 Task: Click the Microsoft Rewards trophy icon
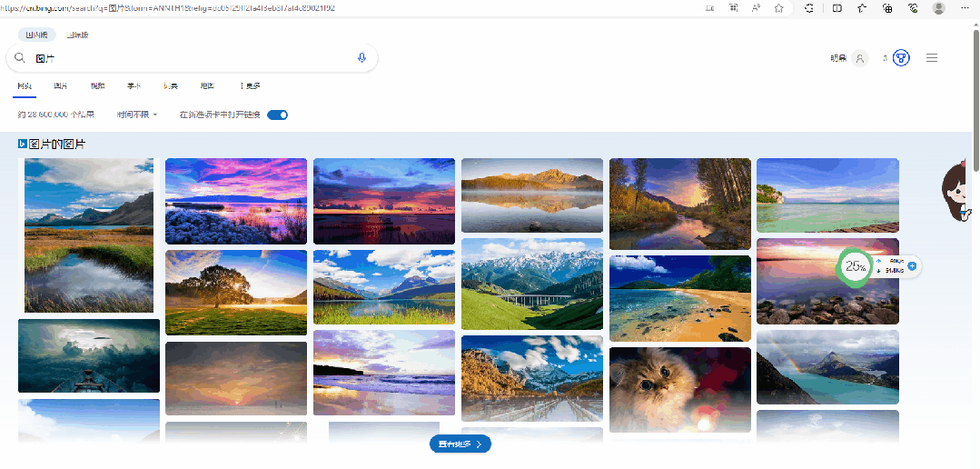pyautogui.click(x=901, y=58)
